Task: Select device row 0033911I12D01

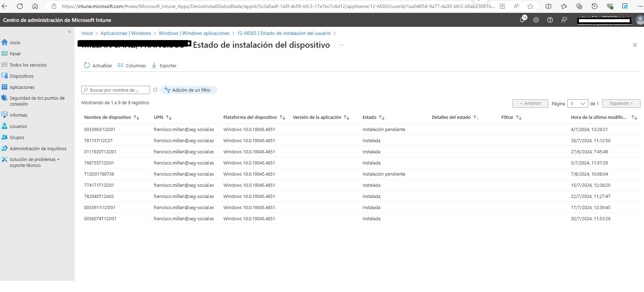Action: pyautogui.click(x=360, y=207)
